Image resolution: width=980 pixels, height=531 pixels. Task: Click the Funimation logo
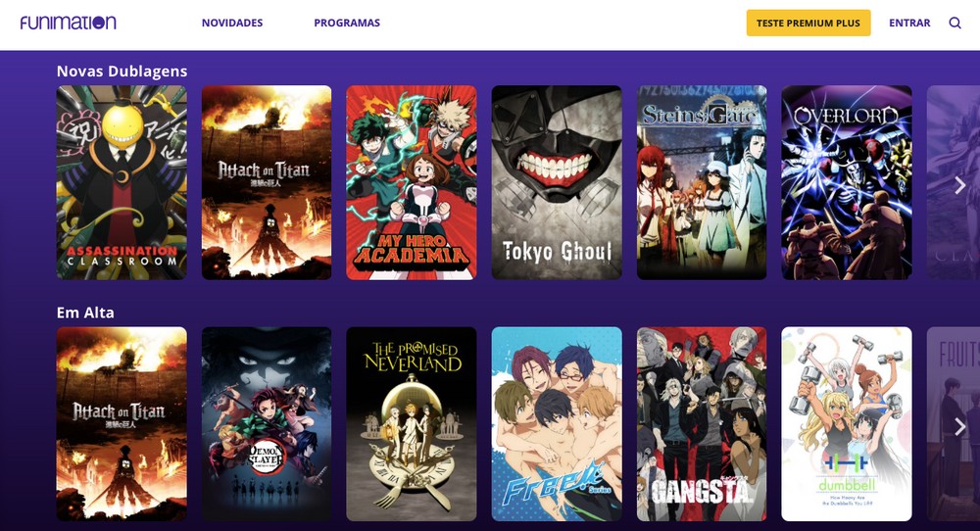(69, 23)
